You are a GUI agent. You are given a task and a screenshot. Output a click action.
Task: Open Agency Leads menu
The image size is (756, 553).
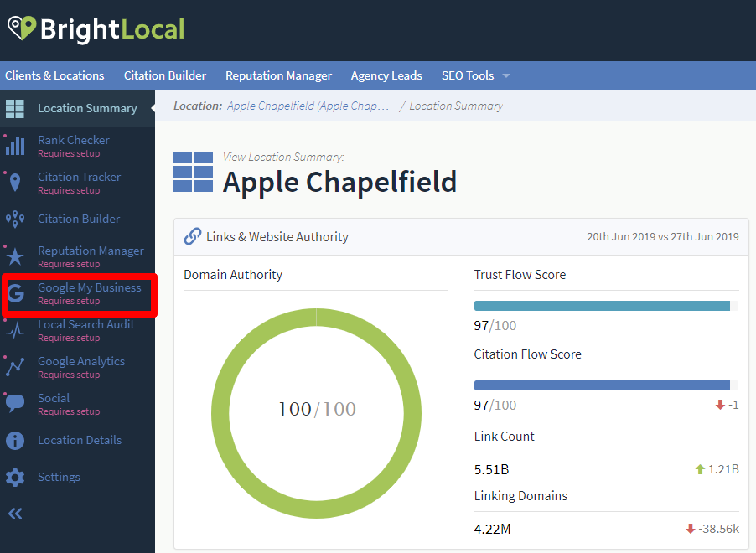point(386,75)
